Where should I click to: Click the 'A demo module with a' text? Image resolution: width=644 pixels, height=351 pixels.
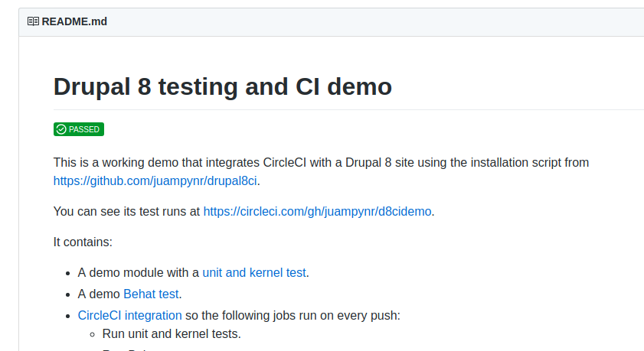pos(138,273)
